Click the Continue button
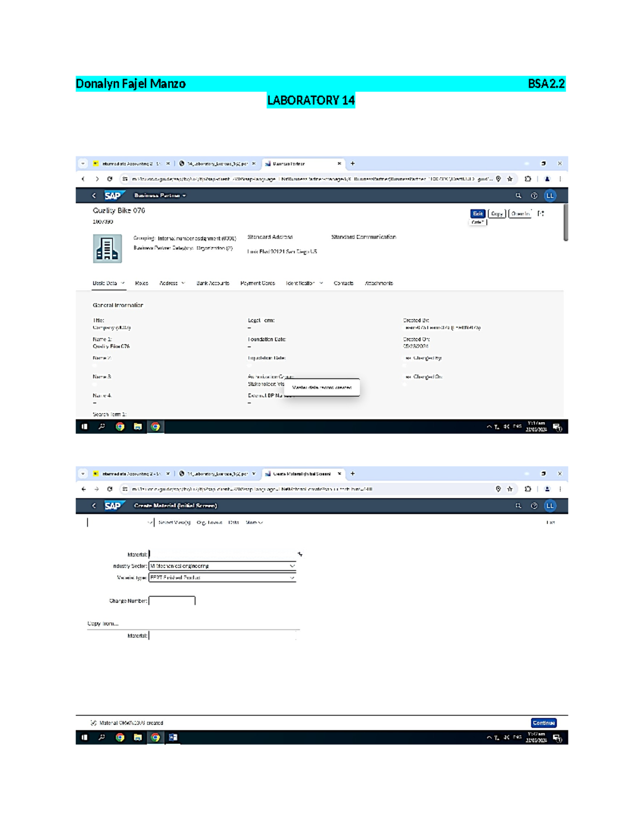This screenshot has width=644, height=834. [544, 722]
